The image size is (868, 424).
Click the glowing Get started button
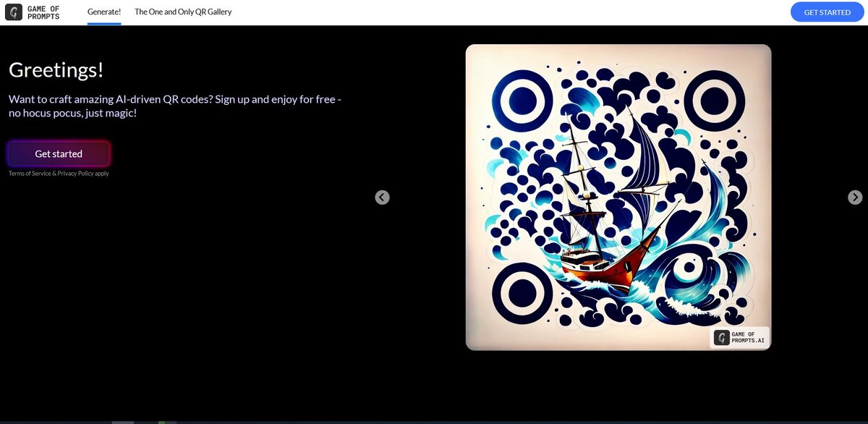click(x=59, y=153)
